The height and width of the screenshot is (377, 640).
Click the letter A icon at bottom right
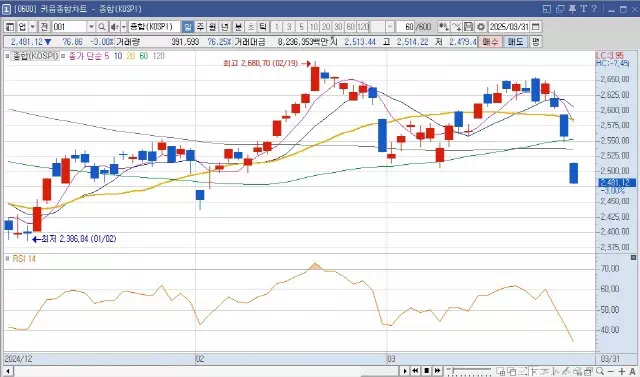[x=632, y=371]
